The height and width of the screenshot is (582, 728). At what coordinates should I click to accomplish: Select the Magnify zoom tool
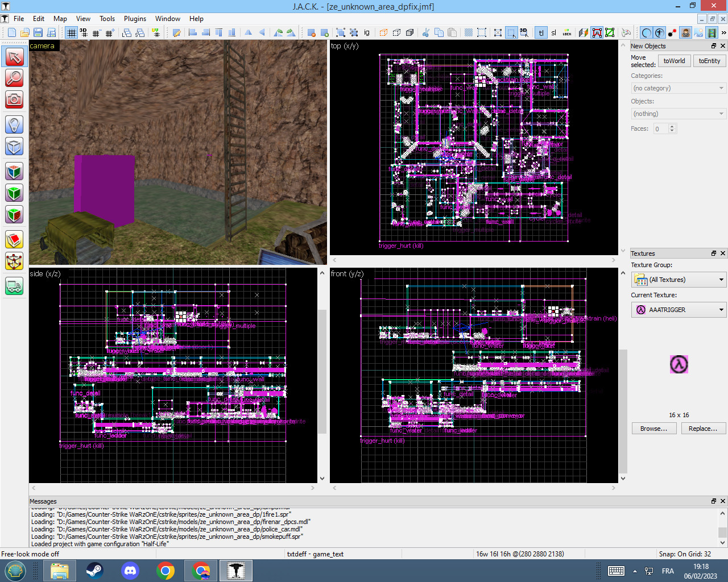click(x=14, y=78)
